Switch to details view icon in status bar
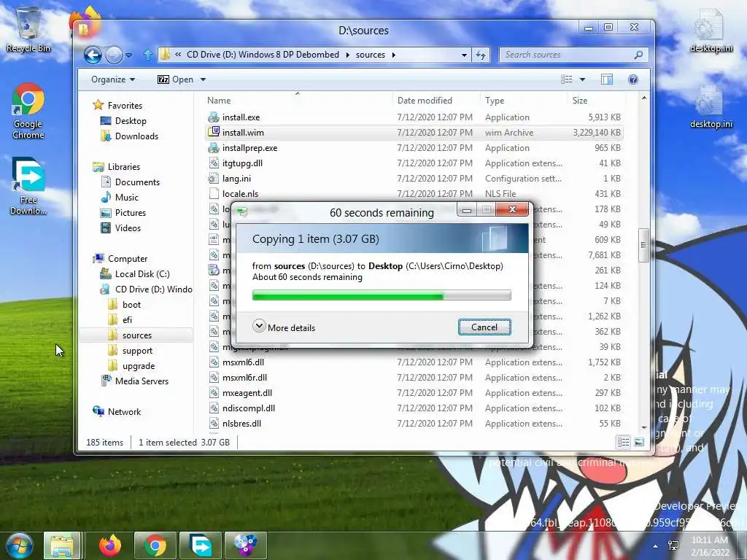The width and height of the screenshot is (747, 560). (623, 443)
